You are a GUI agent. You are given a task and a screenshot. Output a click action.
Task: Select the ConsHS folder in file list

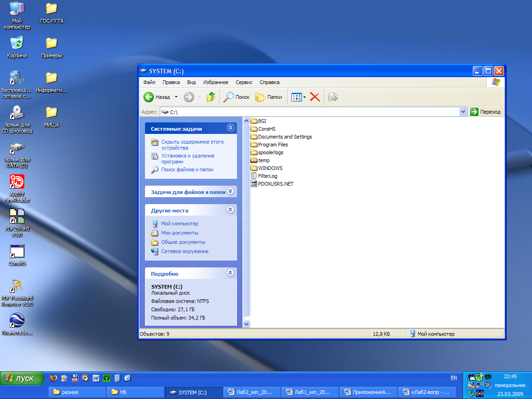point(263,129)
